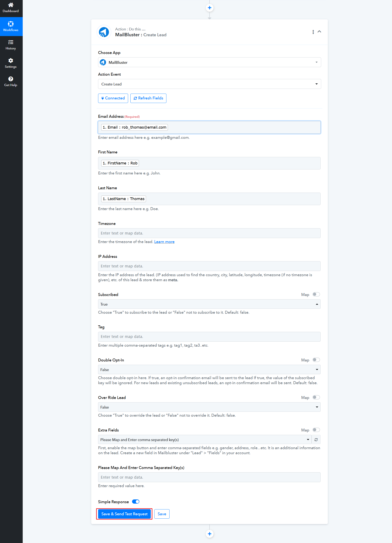Open Get Help from sidebar
392x543 pixels.
click(11, 82)
